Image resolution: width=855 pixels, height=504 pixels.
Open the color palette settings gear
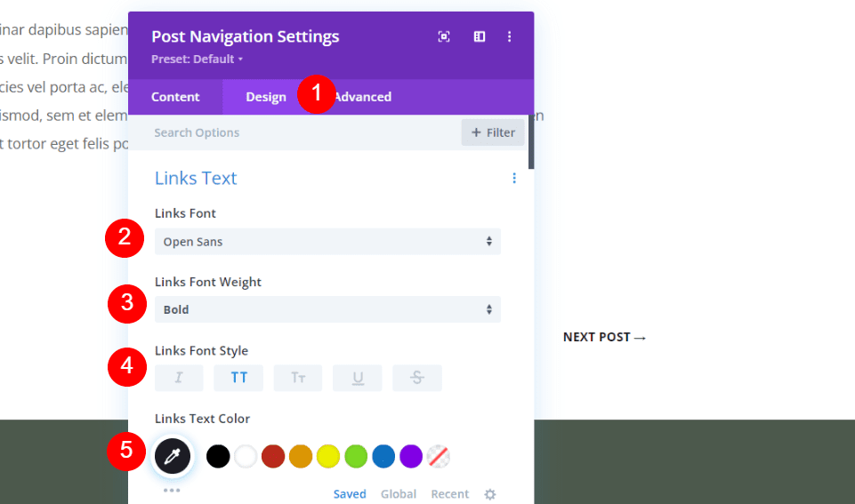[x=490, y=494]
